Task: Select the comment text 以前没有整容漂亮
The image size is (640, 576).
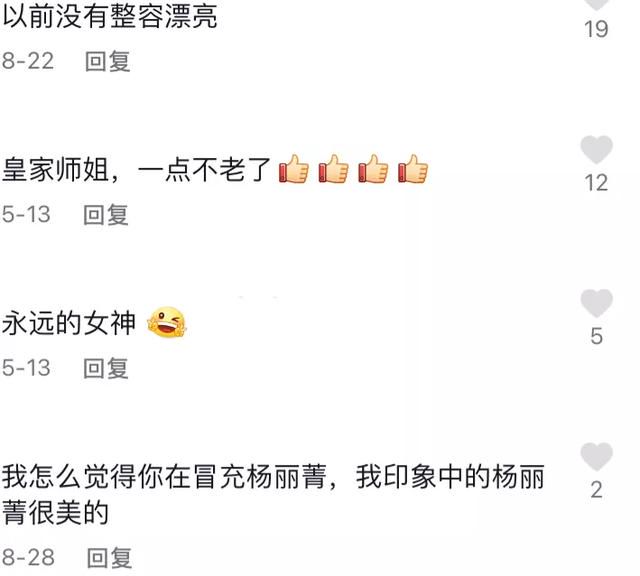Action: [x=110, y=16]
